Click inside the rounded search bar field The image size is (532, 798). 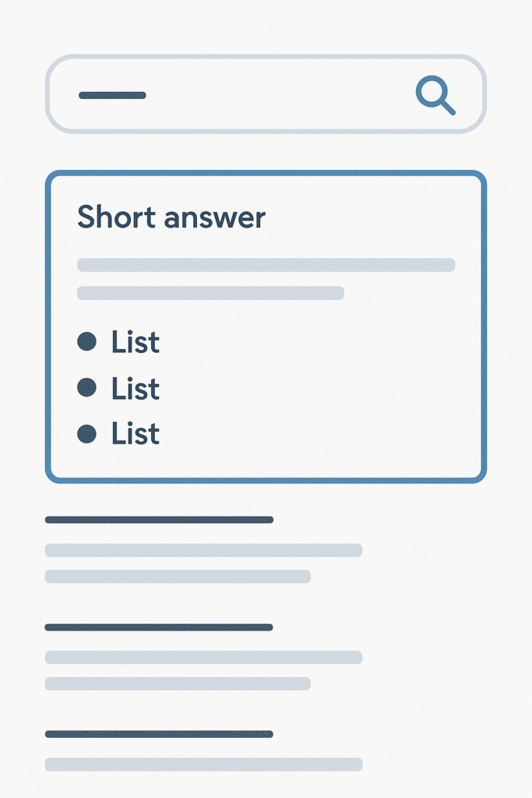(x=266, y=94)
